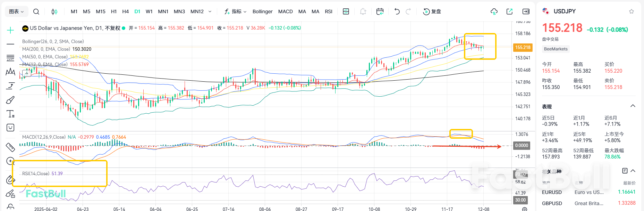The height and width of the screenshot is (211, 644).
Task: Open EURUSD in related symbols list
Action: (x=552, y=192)
